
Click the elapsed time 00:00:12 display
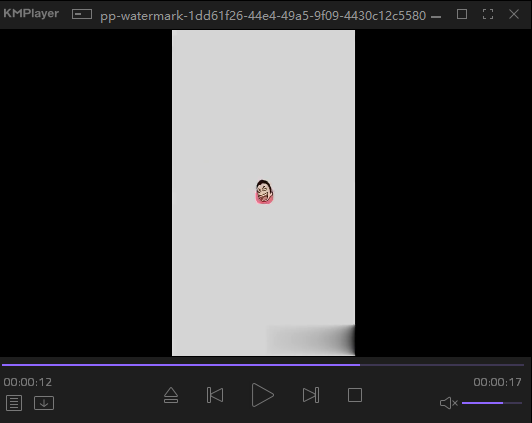(x=28, y=382)
